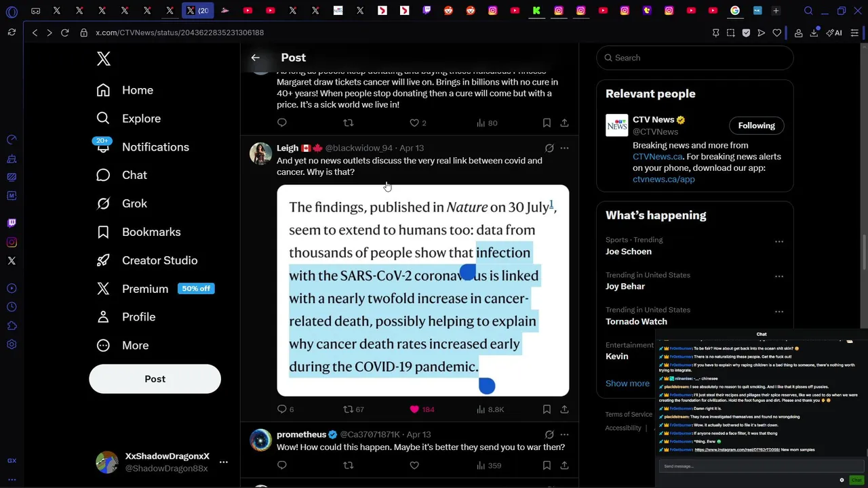Repost the reply with 80 views
Screen dimensions: 868x488
tap(348, 123)
